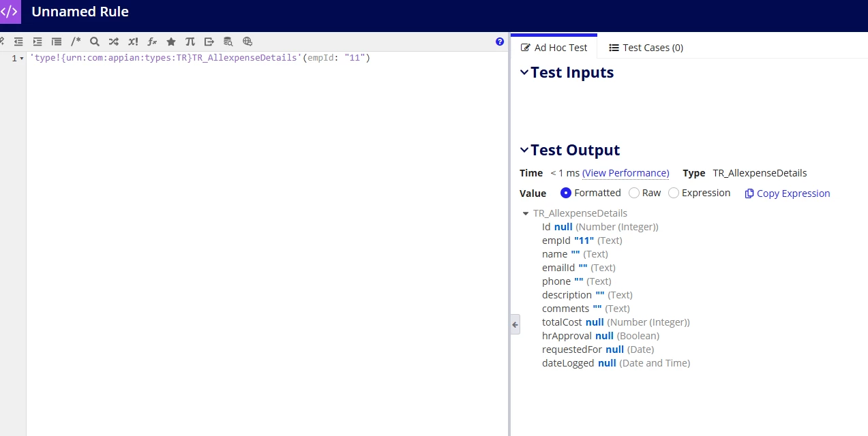Click the outdent lines toolbar icon
The width and height of the screenshot is (868, 436).
click(x=18, y=42)
